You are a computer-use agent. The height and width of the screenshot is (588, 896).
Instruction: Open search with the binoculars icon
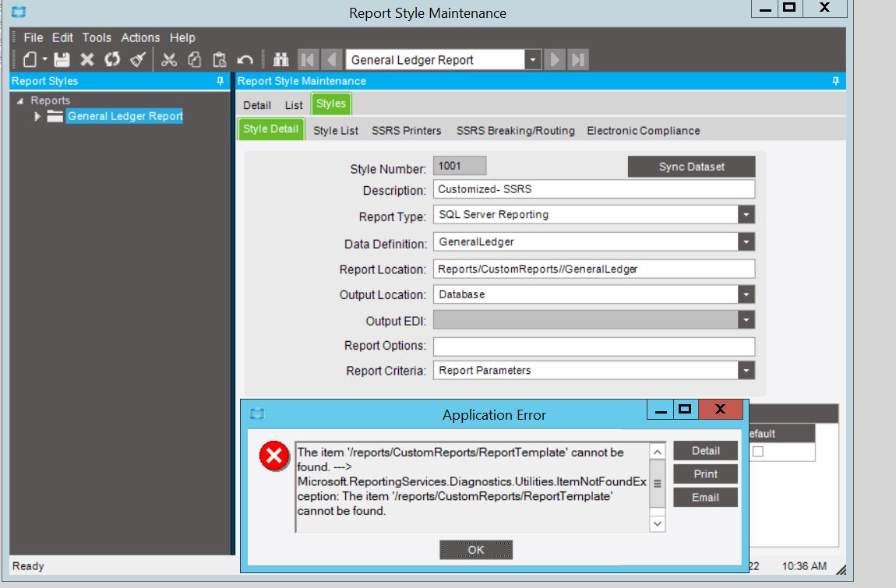(x=280, y=59)
